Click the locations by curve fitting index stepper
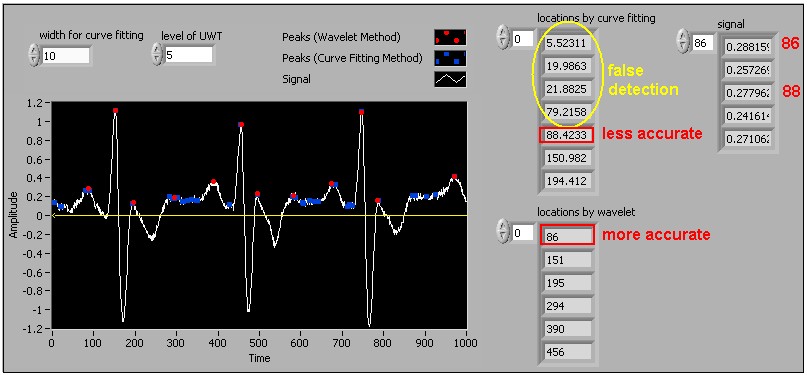Viewport: 807px width, 375px height. 503,38
